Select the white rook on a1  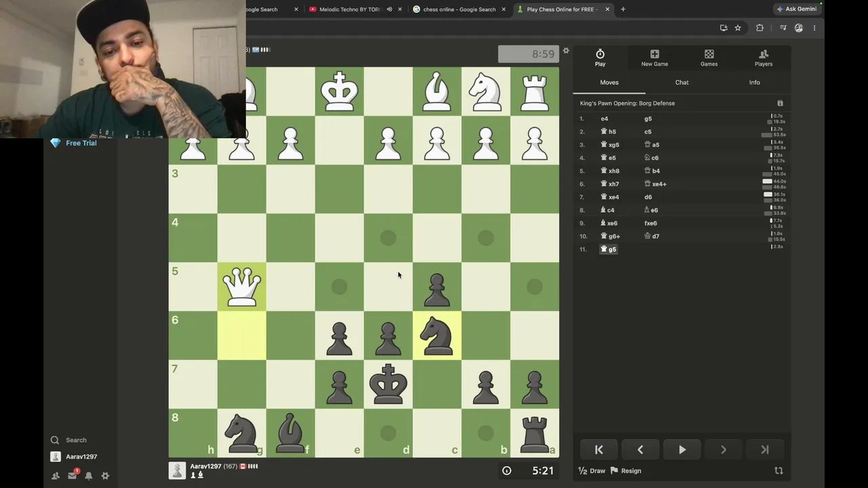535,91
